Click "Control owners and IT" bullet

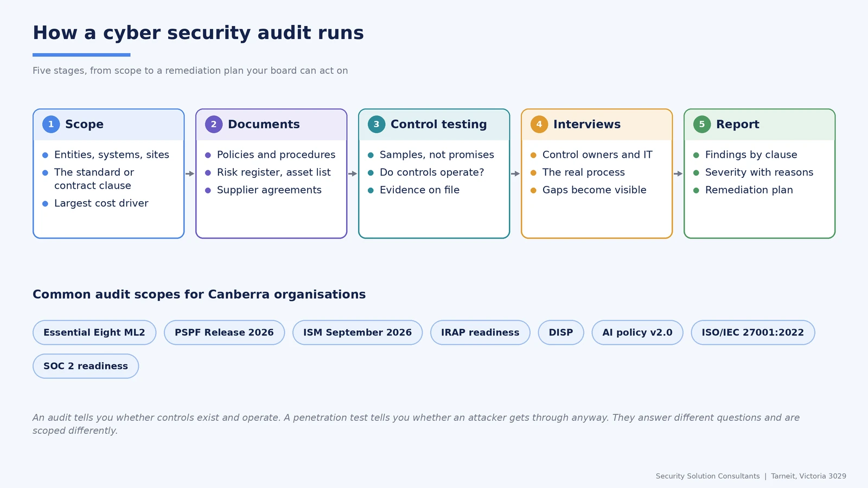[597, 155]
